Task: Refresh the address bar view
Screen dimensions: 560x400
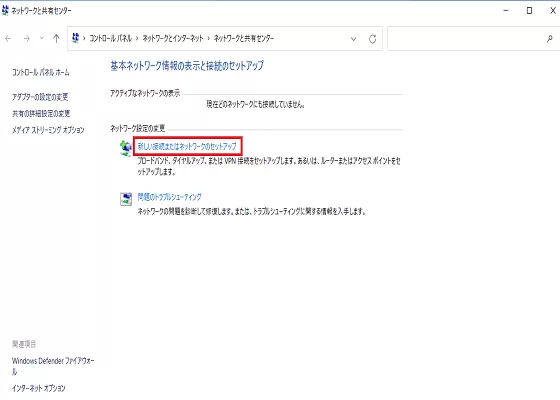Action: 372,39
